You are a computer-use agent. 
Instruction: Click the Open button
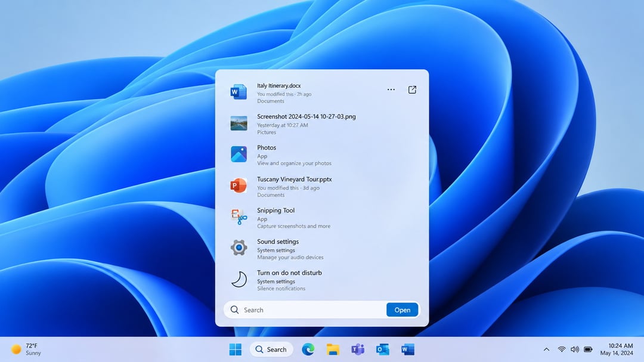click(x=402, y=310)
